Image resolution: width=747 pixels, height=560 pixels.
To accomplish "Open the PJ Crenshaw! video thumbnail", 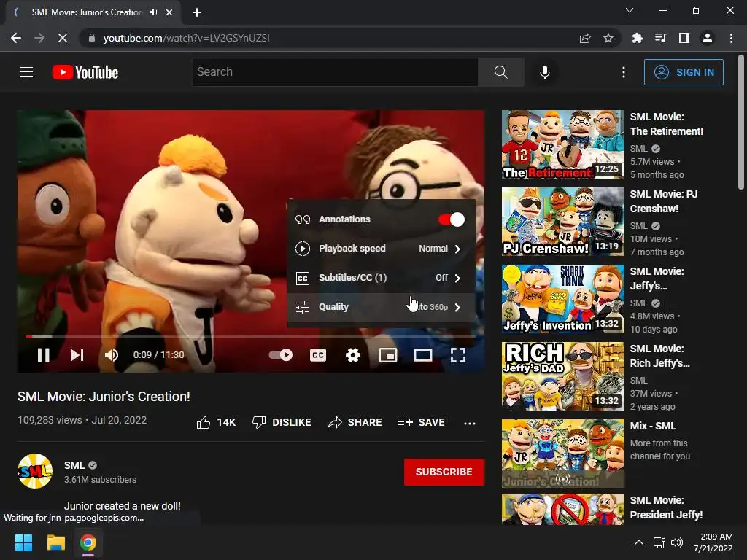I will point(562,222).
